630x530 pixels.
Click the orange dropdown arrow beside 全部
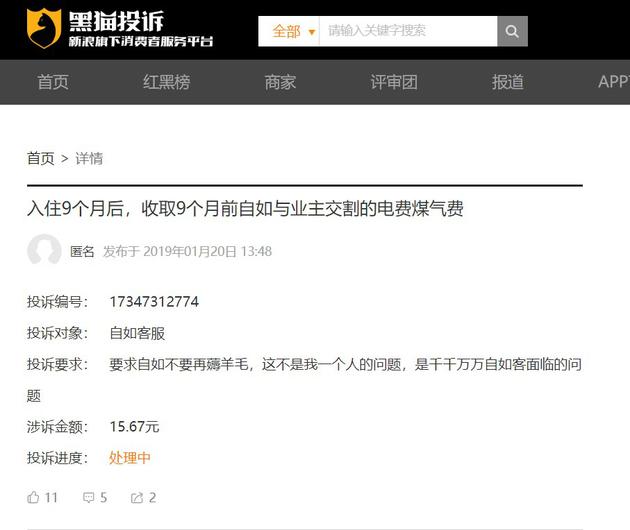311,32
